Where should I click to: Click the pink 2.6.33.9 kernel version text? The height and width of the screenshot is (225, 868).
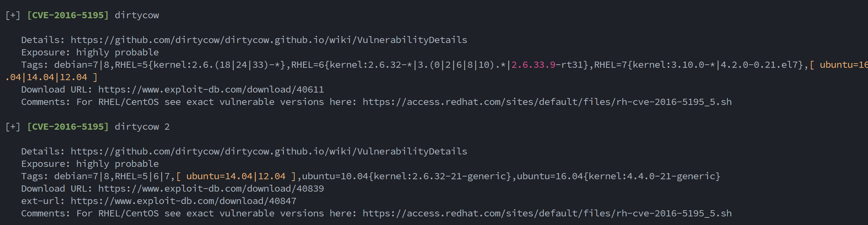click(x=533, y=65)
